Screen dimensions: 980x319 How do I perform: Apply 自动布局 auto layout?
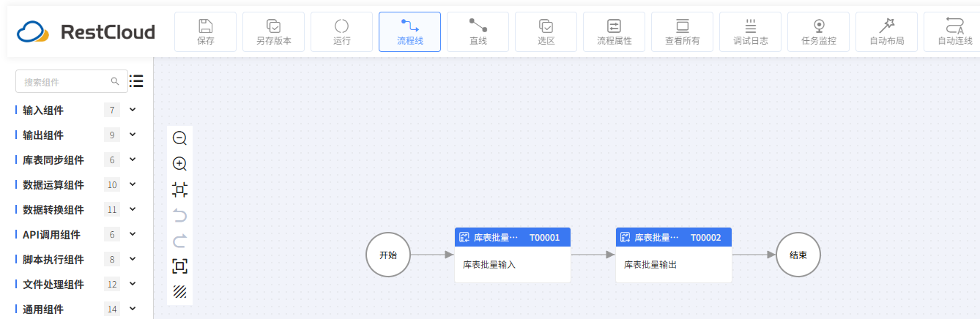(887, 32)
